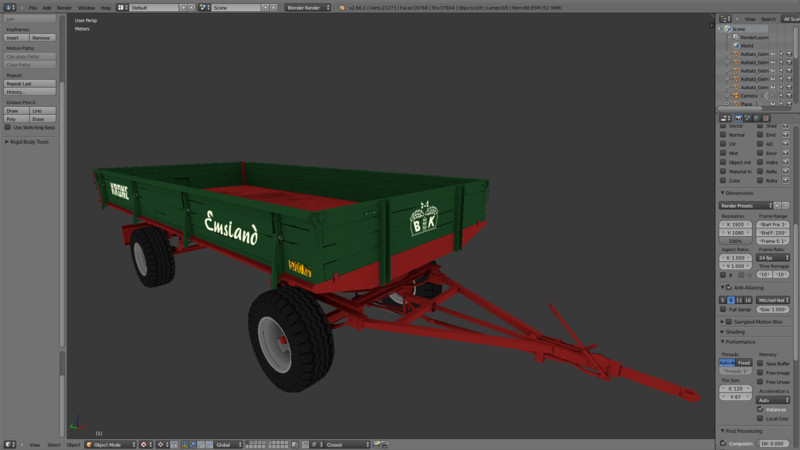This screenshot has height=450, width=800.
Task: Open the viewport Select menu
Action: [54, 445]
